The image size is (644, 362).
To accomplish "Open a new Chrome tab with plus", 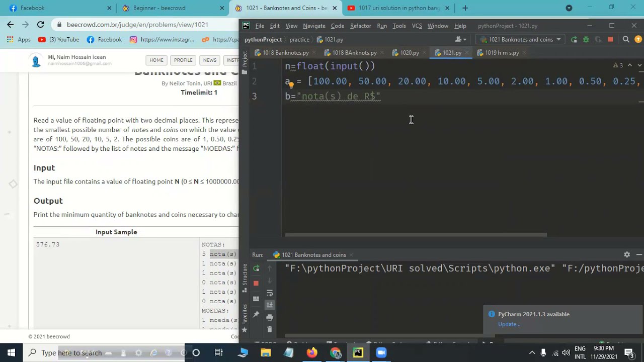I will pos(465,8).
